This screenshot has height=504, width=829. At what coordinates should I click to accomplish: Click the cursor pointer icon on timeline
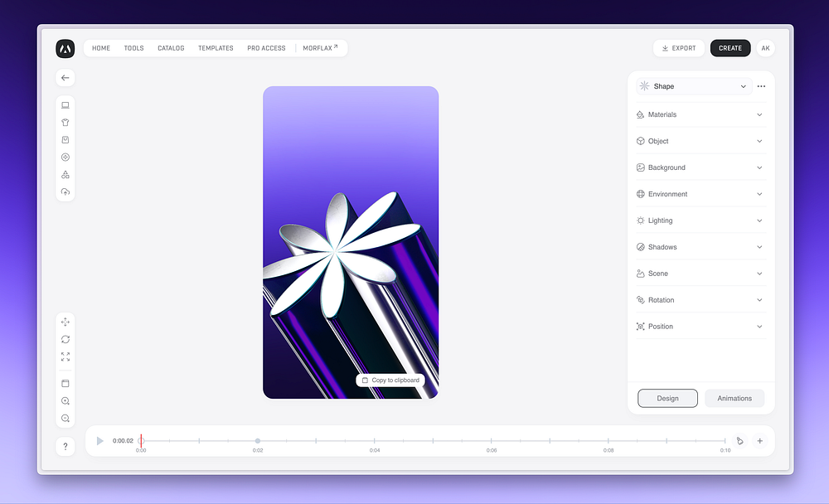click(x=739, y=441)
